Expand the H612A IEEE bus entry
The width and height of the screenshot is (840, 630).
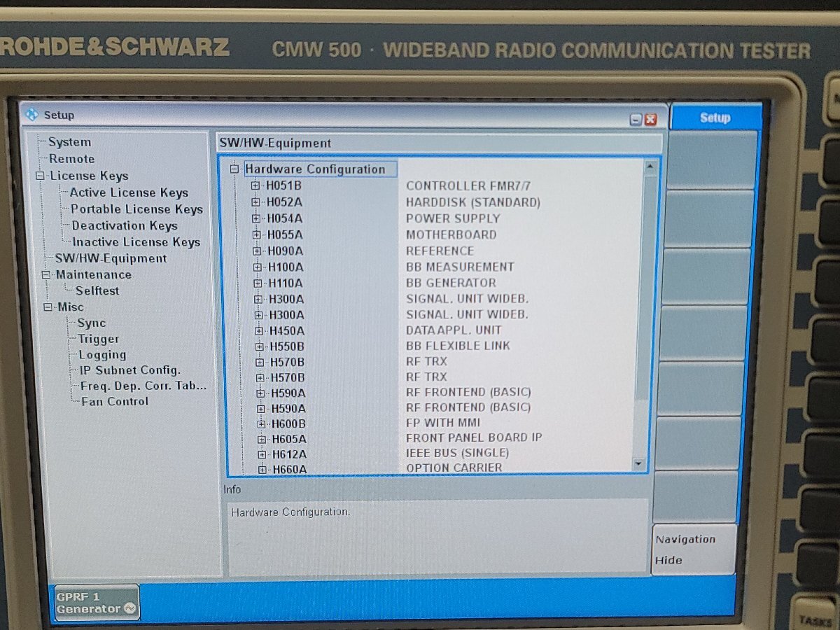[262, 454]
